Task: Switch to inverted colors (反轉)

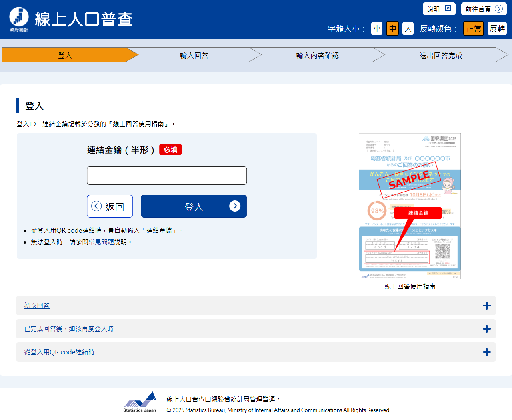Action: (497, 28)
